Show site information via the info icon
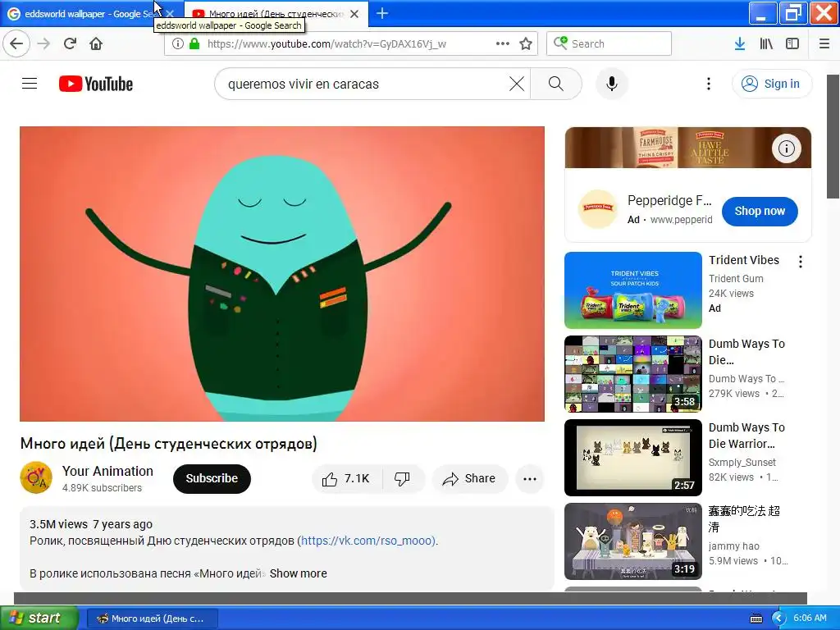The image size is (840, 630). tap(178, 43)
